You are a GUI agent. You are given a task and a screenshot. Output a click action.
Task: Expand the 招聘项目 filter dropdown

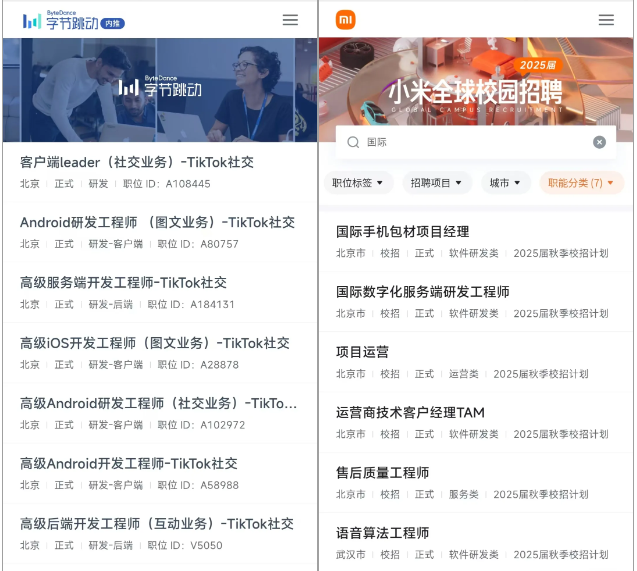pos(437,183)
